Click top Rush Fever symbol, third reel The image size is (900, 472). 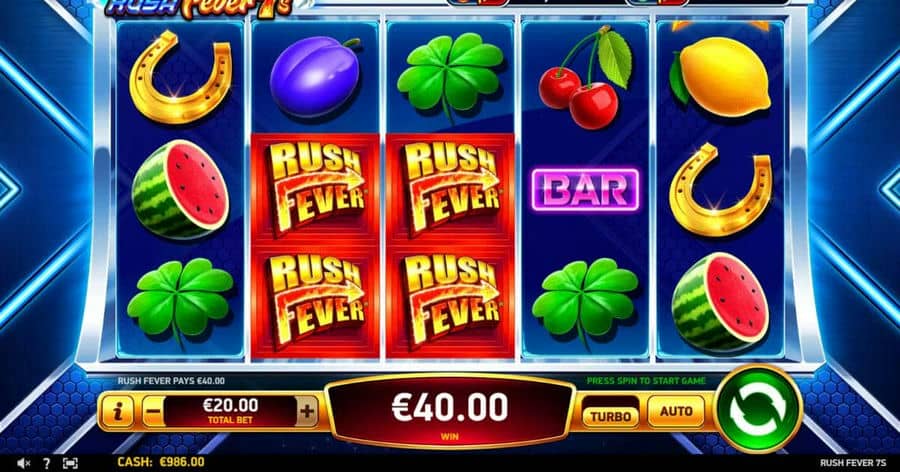(450, 190)
